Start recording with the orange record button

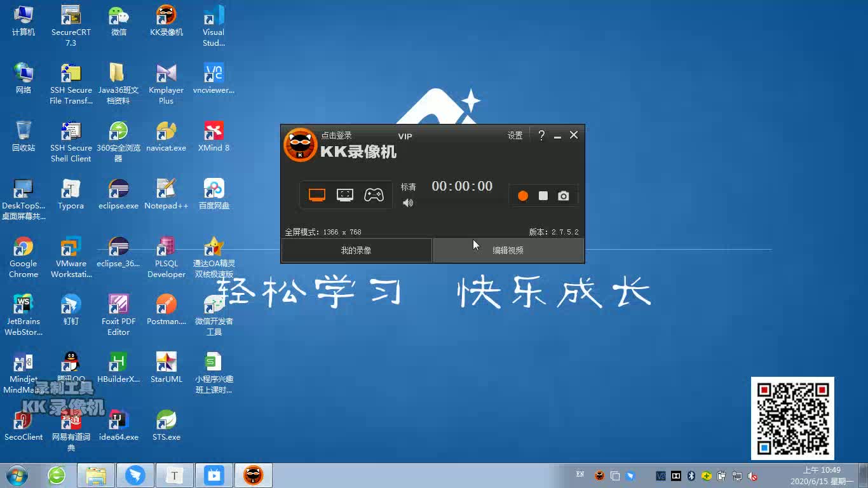[523, 196]
